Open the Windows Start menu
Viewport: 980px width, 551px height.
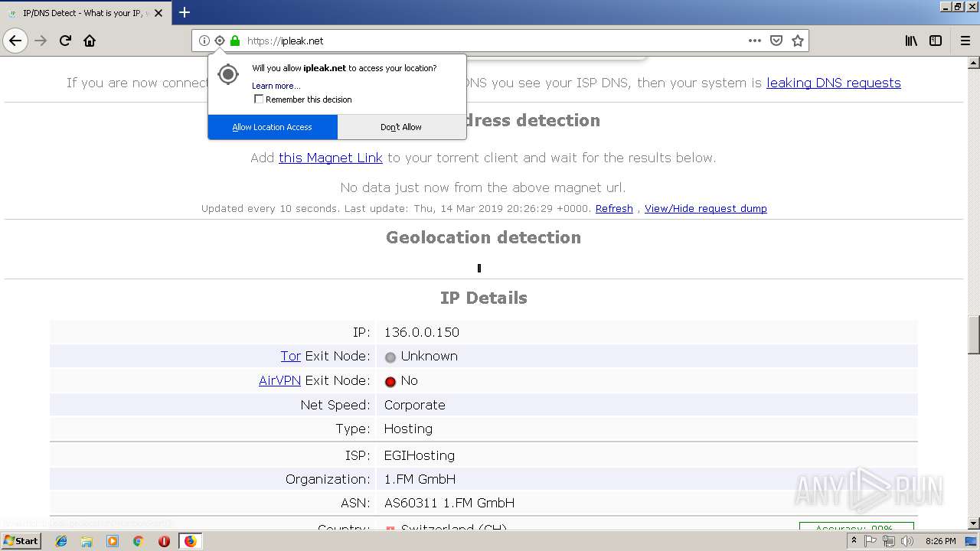[21, 541]
